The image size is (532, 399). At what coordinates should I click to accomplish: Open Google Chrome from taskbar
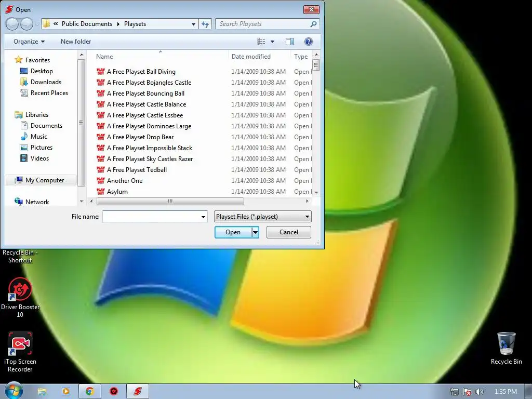tap(89, 392)
